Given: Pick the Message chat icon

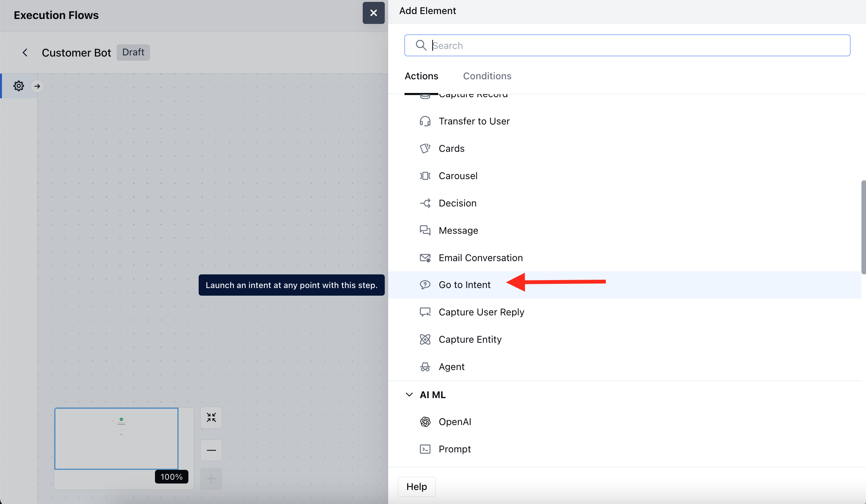Looking at the screenshot, I should 425,230.
